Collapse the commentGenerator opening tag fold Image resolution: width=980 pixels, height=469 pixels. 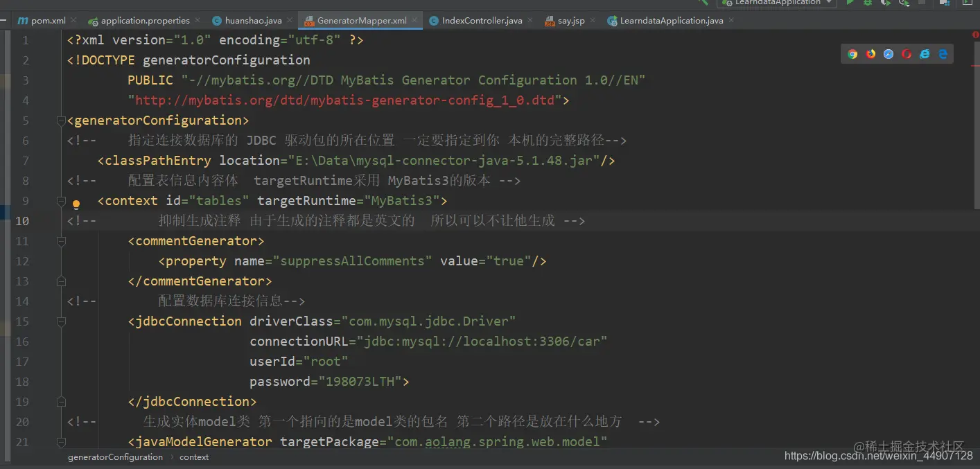coord(60,241)
